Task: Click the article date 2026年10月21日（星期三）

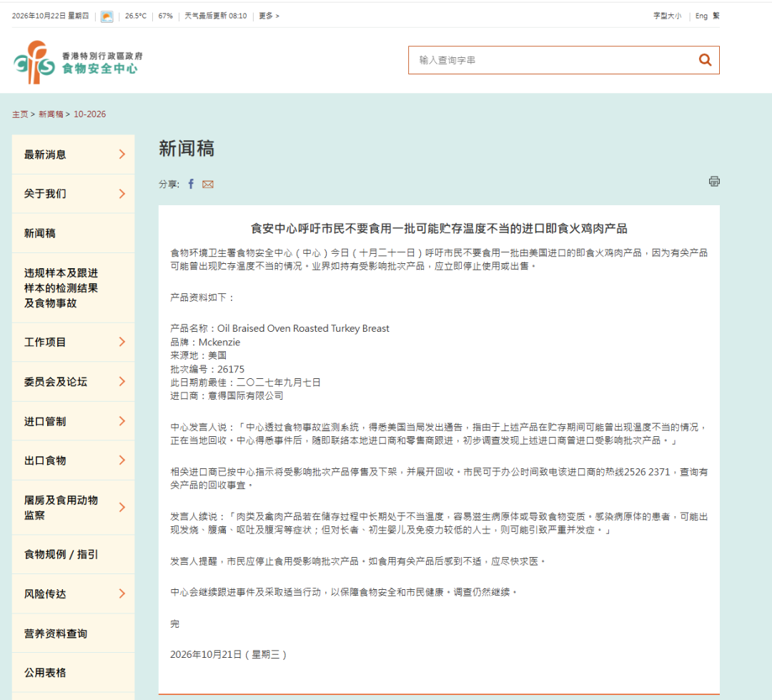Action: pos(229,654)
